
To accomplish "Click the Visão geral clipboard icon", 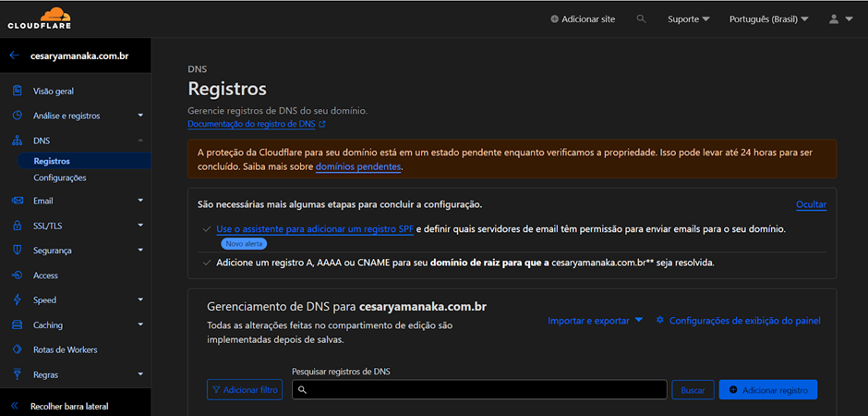I will tap(18, 91).
